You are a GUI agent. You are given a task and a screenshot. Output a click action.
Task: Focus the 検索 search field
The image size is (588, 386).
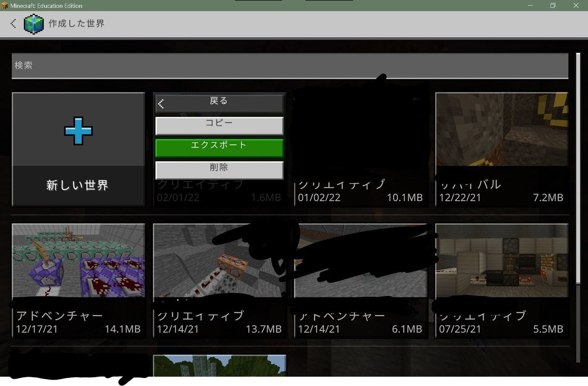[x=290, y=66]
